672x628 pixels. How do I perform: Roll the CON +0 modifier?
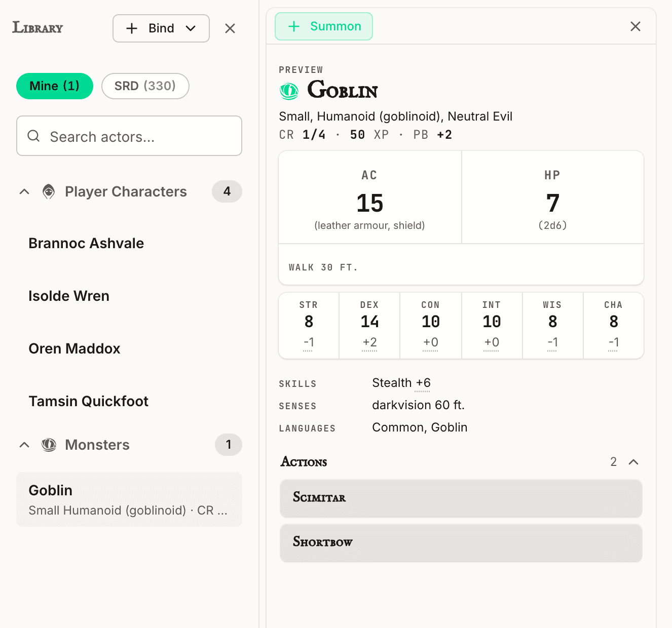coord(431,343)
